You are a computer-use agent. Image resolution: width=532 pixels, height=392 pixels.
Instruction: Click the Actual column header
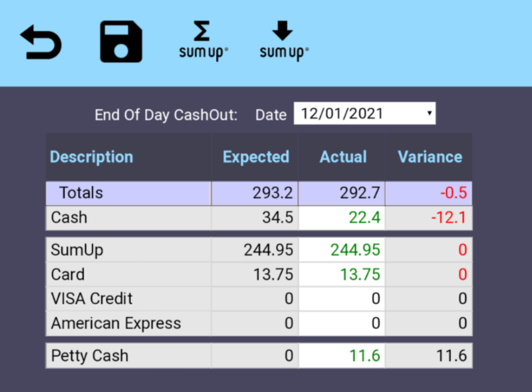click(x=343, y=157)
